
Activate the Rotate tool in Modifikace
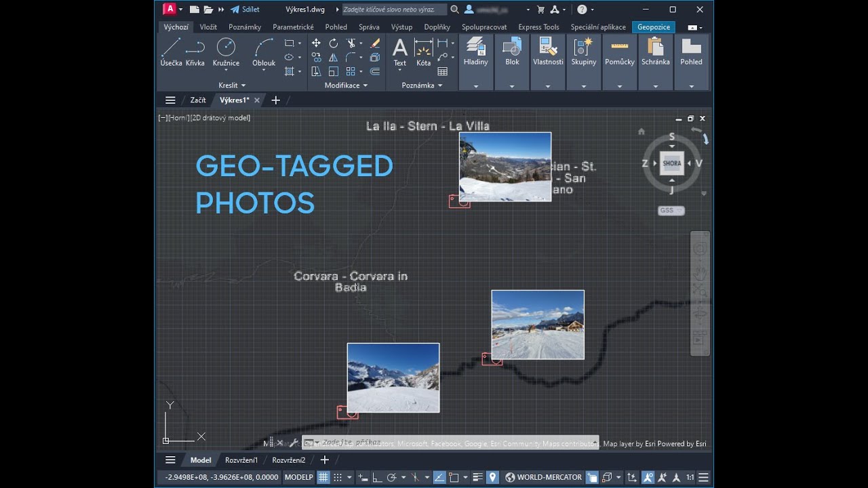pyautogui.click(x=334, y=43)
